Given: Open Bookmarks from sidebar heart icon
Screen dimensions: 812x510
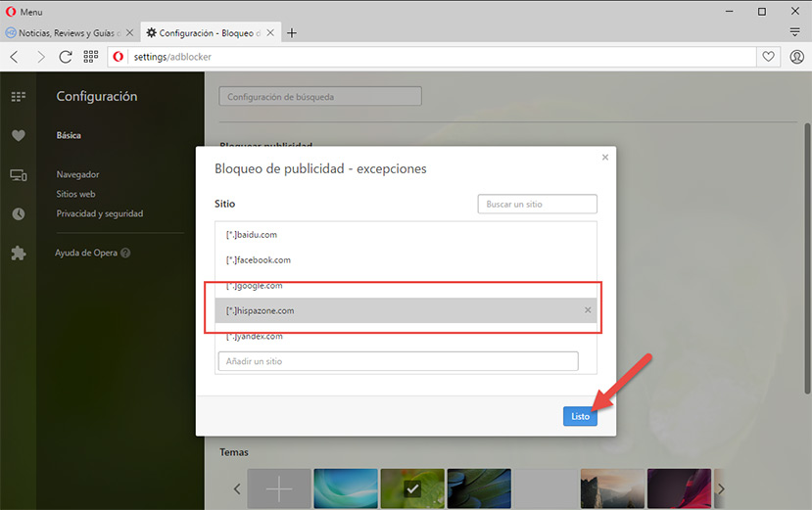Looking at the screenshot, I should tap(19, 136).
